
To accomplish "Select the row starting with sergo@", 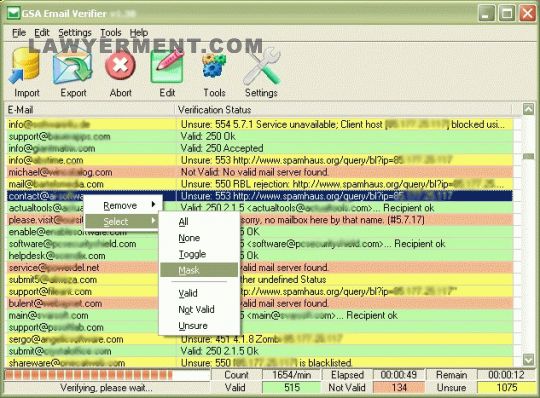I will pyautogui.click(x=260, y=339).
